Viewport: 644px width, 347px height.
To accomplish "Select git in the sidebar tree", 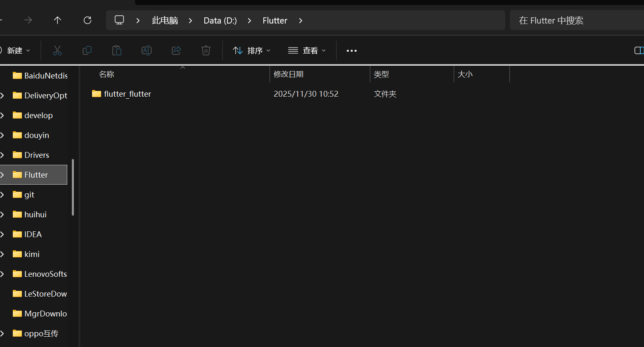I will pyautogui.click(x=29, y=195).
